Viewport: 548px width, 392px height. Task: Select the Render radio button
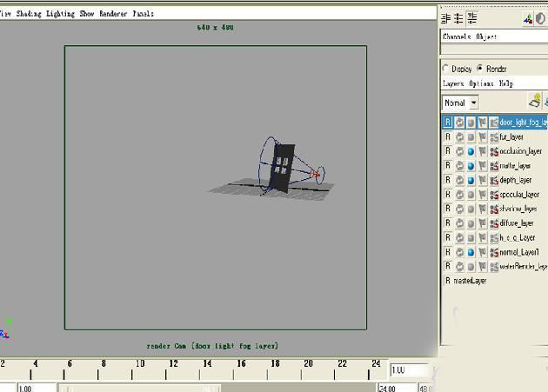(x=479, y=69)
